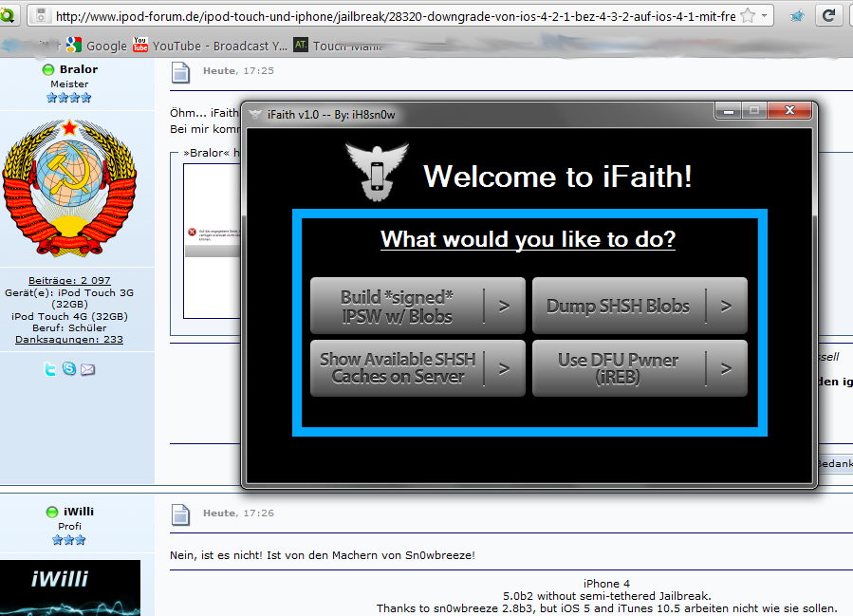Click the browser address bar URL

coord(396,16)
